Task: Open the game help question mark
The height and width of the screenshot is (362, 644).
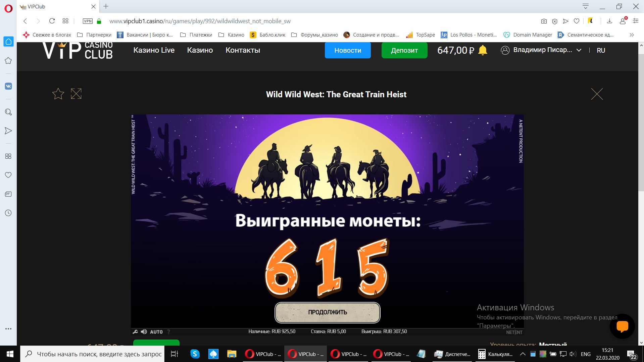Action: [168, 332]
